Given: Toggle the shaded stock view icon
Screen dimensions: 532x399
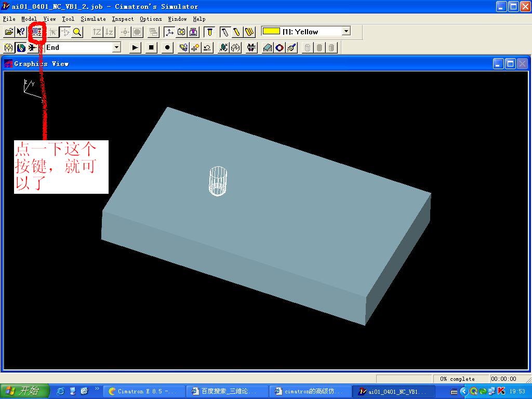Looking at the screenshot, I should (21, 47).
